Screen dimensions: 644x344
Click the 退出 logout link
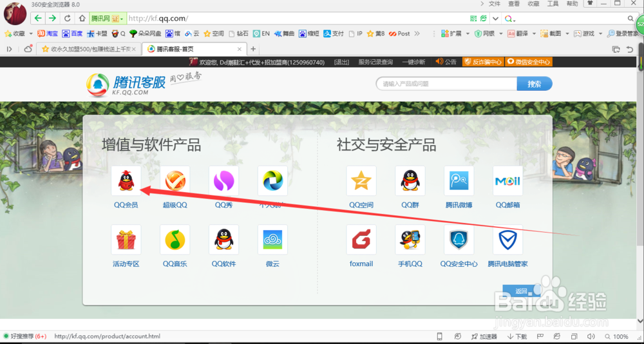(x=341, y=62)
